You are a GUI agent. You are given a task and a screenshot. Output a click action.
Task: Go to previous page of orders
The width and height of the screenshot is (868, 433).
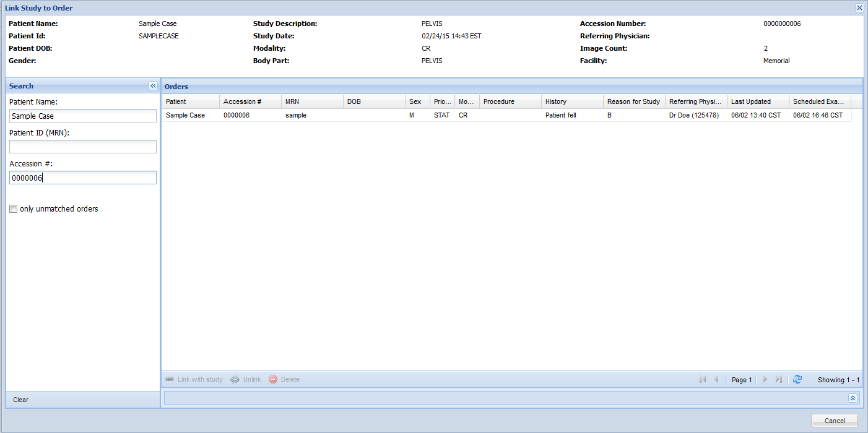pos(716,379)
